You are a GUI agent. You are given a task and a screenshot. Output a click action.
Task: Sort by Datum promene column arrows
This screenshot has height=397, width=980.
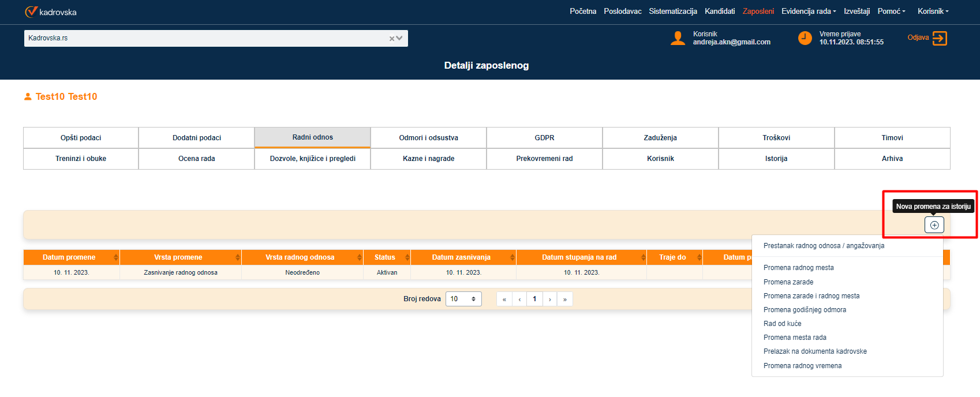click(116, 257)
